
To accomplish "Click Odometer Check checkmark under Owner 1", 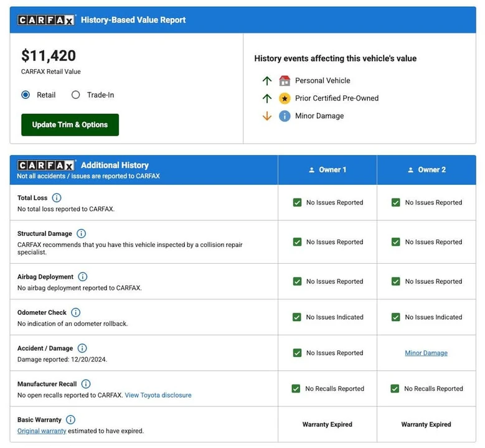I will pyautogui.click(x=297, y=317).
